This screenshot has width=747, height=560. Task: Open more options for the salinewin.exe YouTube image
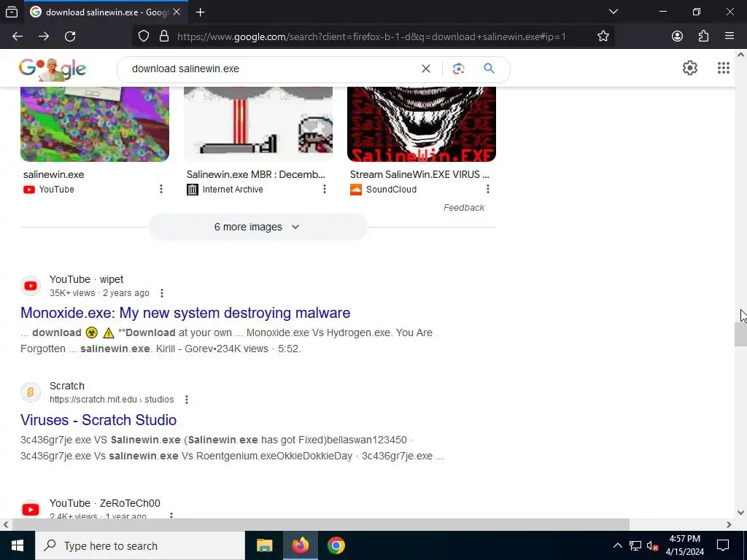[161, 189]
